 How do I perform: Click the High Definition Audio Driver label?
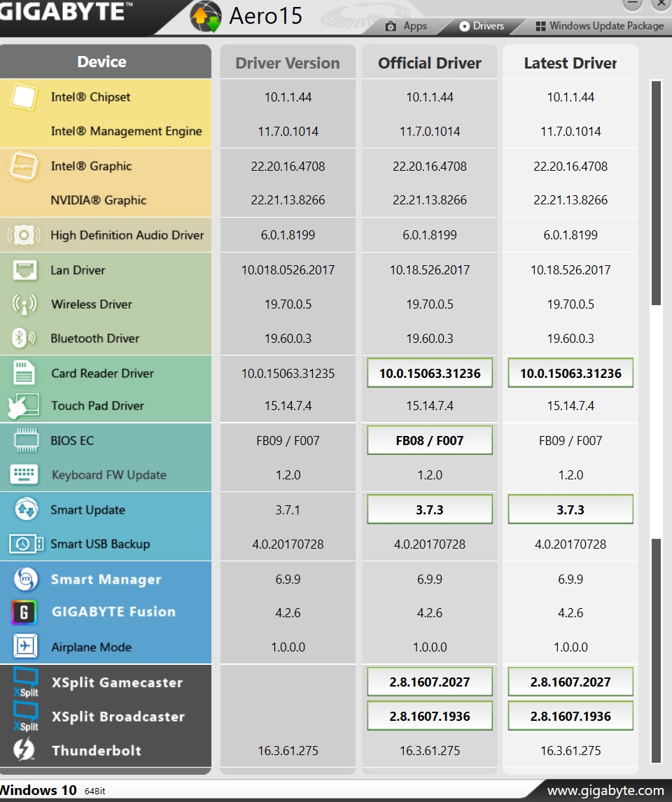tap(127, 234)
